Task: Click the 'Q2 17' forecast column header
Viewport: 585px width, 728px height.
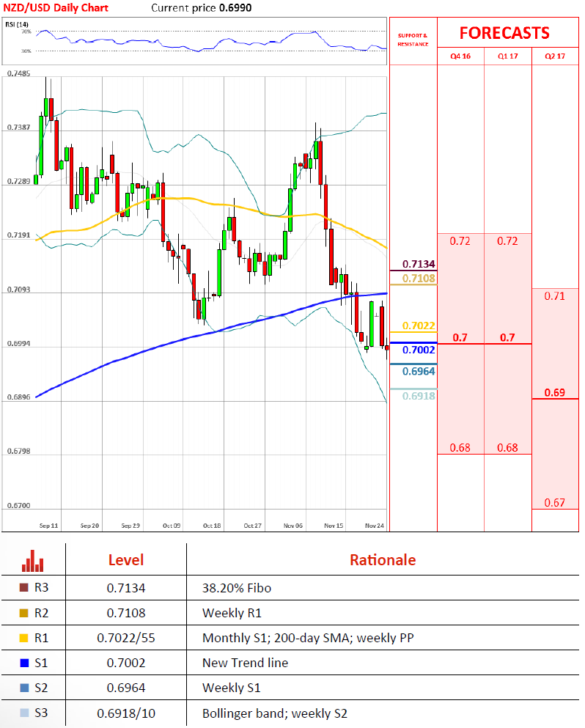Action: tap(555, 56)
